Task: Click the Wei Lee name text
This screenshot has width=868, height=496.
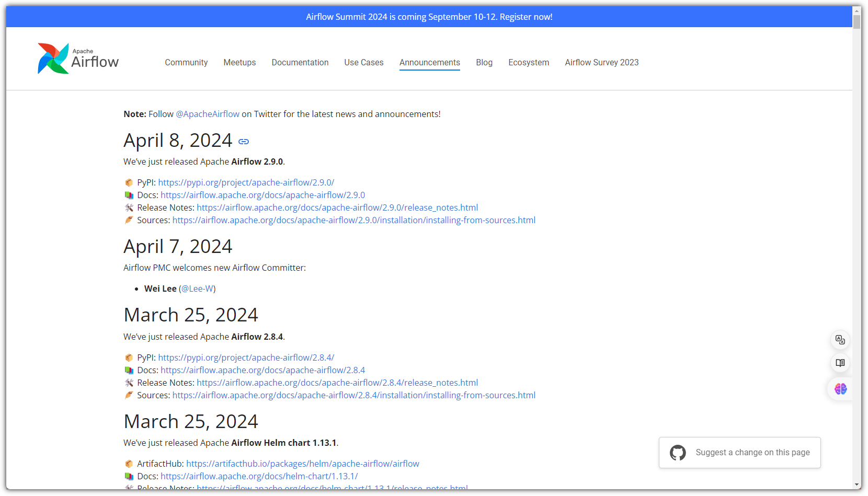Action: coord(161,289)
